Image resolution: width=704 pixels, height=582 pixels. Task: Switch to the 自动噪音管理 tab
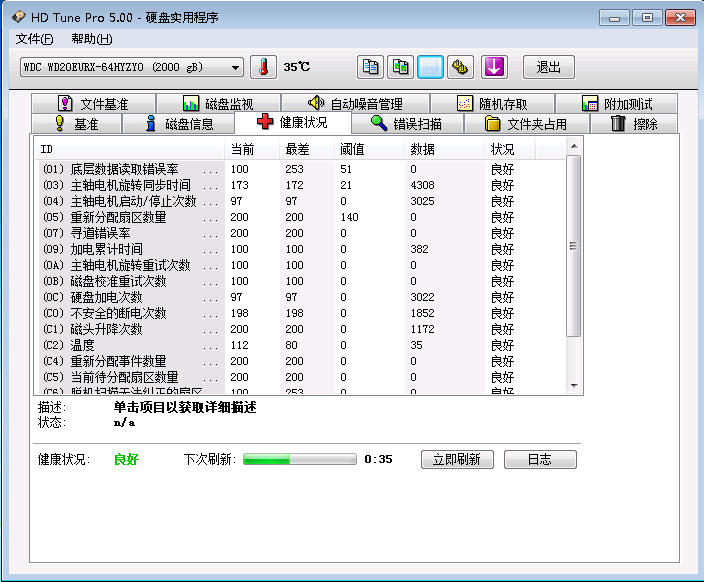pos(355,104)
